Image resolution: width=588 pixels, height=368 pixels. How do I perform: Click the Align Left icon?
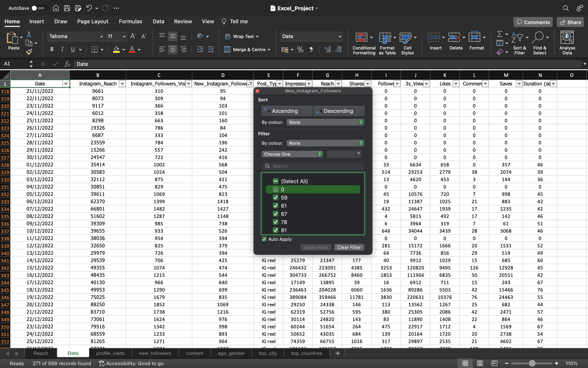(x=162, y=50)
